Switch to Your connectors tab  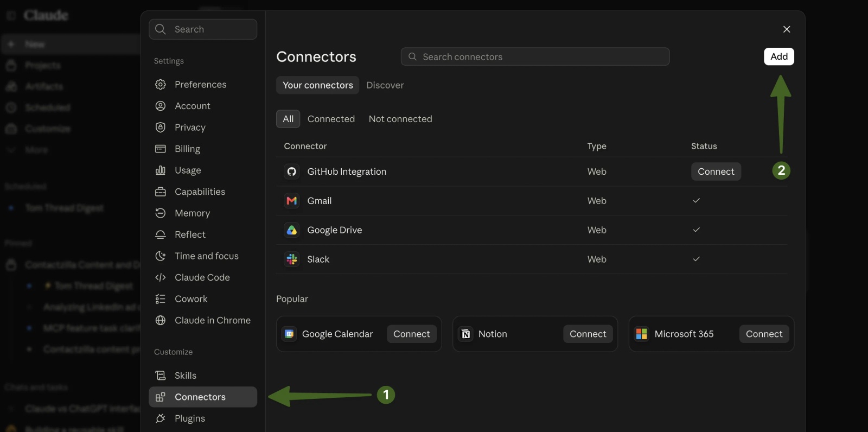[x=318, y=85]
